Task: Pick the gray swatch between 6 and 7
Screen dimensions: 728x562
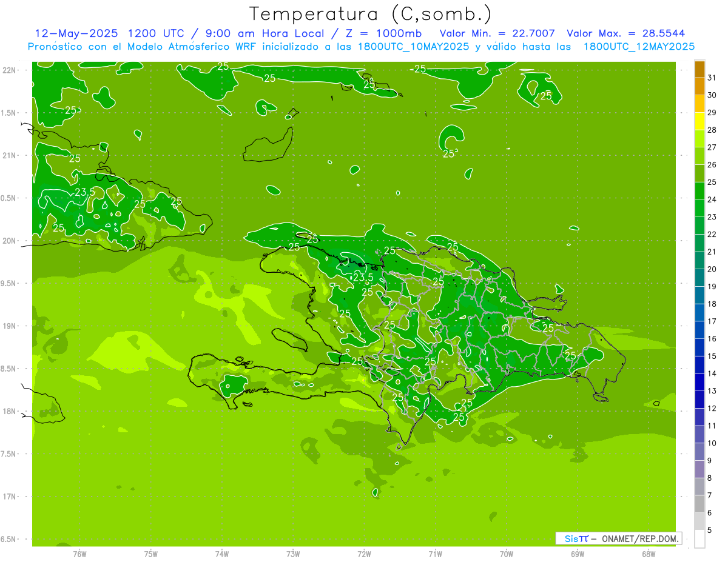Action: (699, 504)
